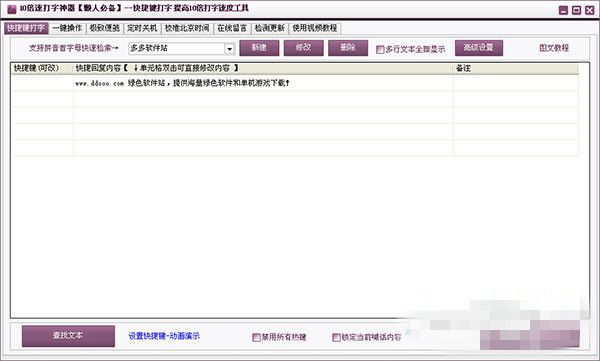Open 高级设置 settings
This screenshot has width=600, height=361.
(479, 48)
